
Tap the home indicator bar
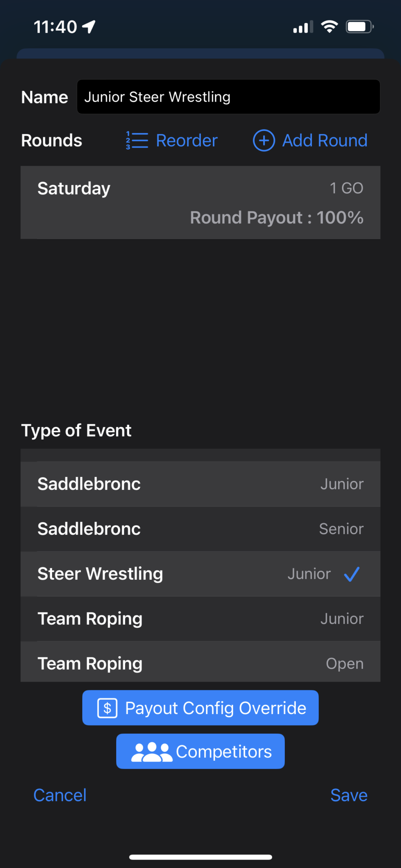(x=200, y=857)
